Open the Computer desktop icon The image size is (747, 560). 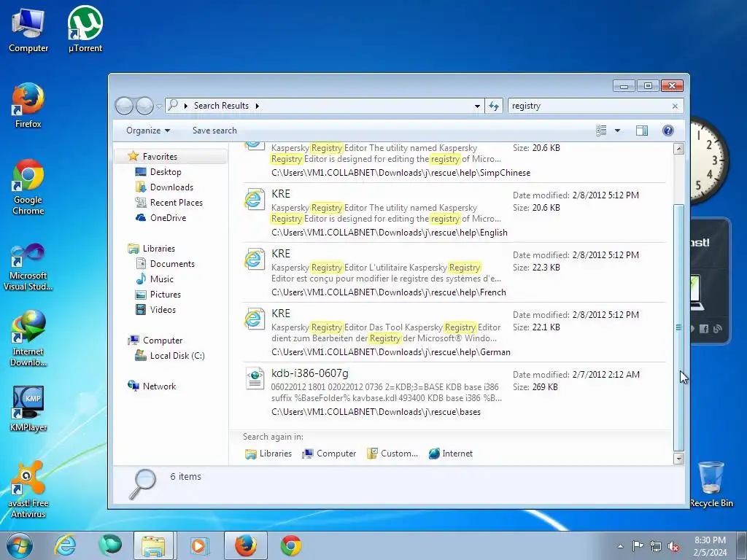(x=28, y=30)
